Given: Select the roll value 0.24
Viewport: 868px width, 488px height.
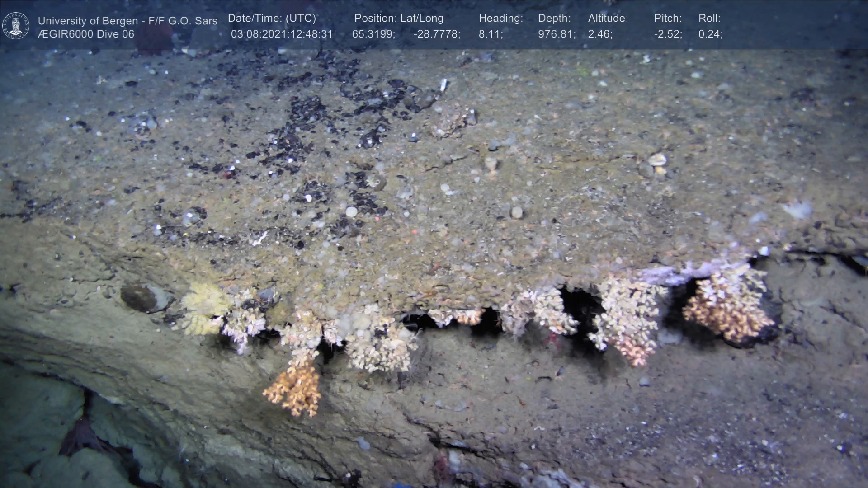Looking at the screenshot, I should point(710,34).
